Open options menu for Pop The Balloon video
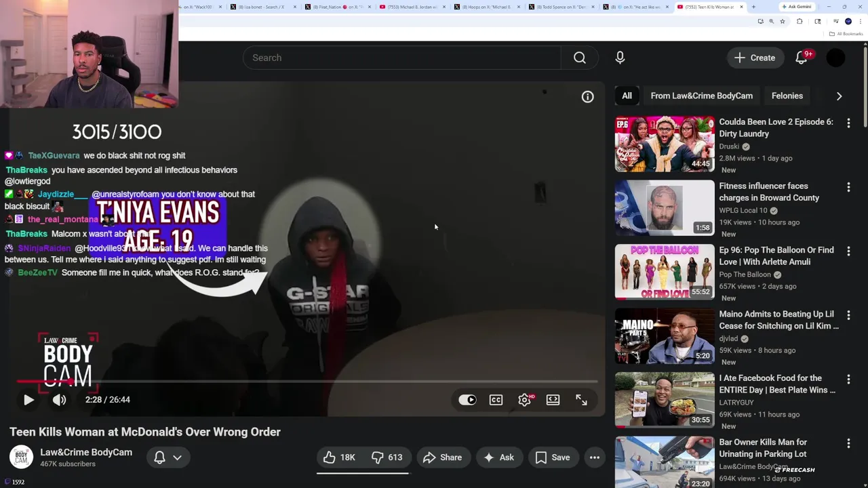The height and width of the screenshot is (488, 868). click(x=848, y=251)
